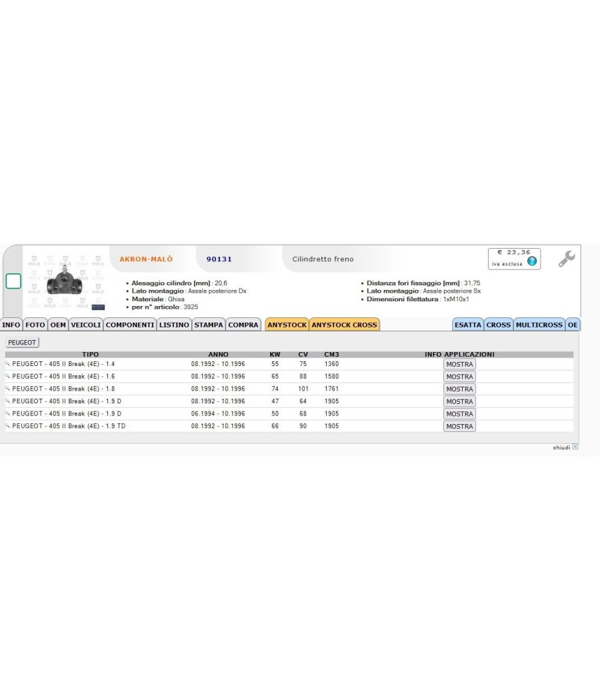Switch to the VEICOLI tab
This screenshot has height=700, width=600.
click(x=86, y=325)
